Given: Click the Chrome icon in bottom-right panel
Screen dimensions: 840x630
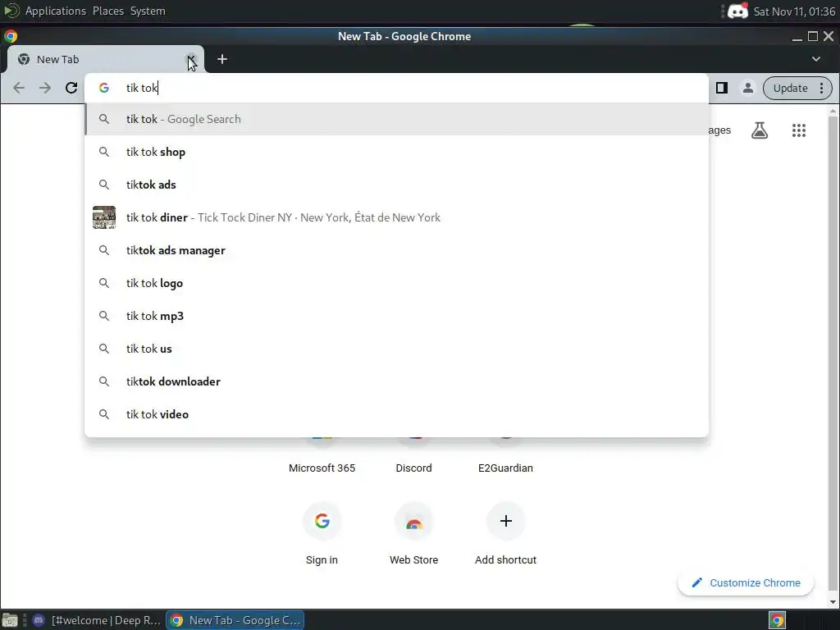Looking at the screenshot, I should (778, 620).
